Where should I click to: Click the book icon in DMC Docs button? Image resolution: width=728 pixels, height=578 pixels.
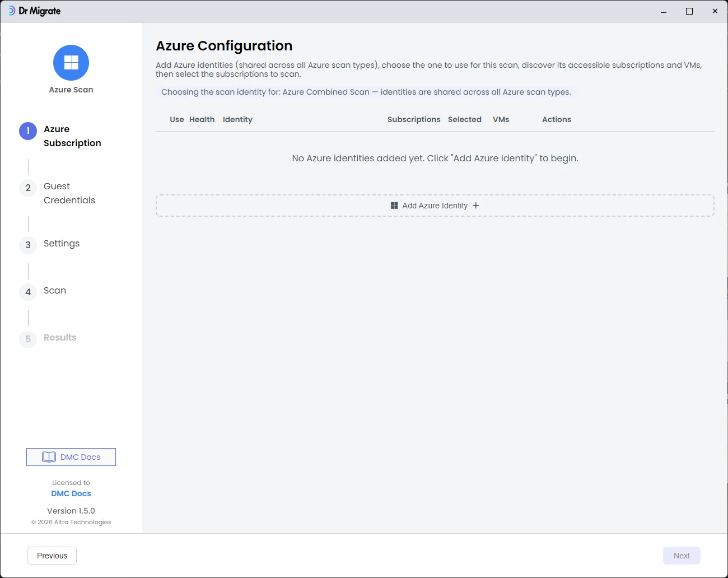49,457
